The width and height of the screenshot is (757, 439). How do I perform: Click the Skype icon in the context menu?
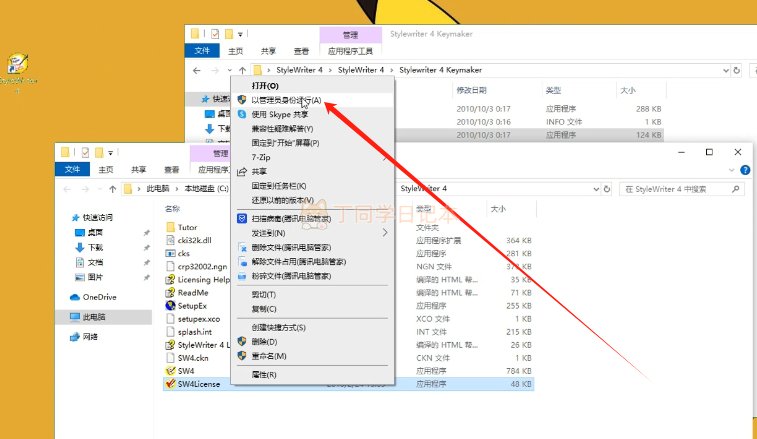(x=242, y=114)
